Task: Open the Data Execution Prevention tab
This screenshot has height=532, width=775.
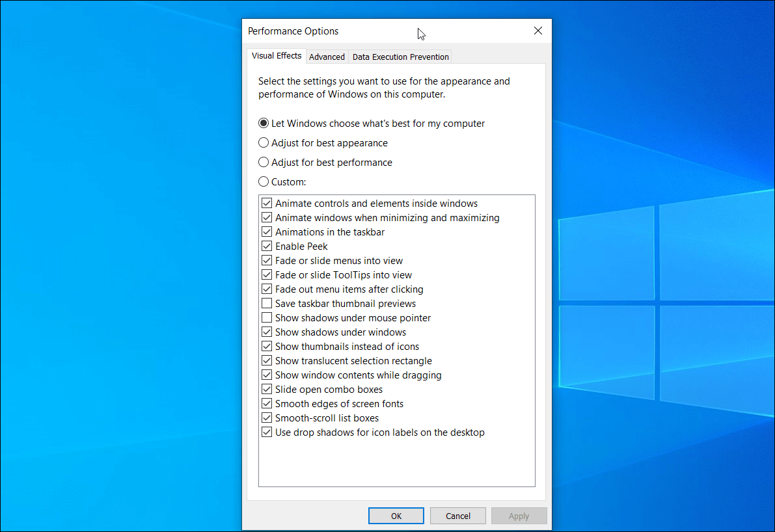Action: tap(400, 57)
